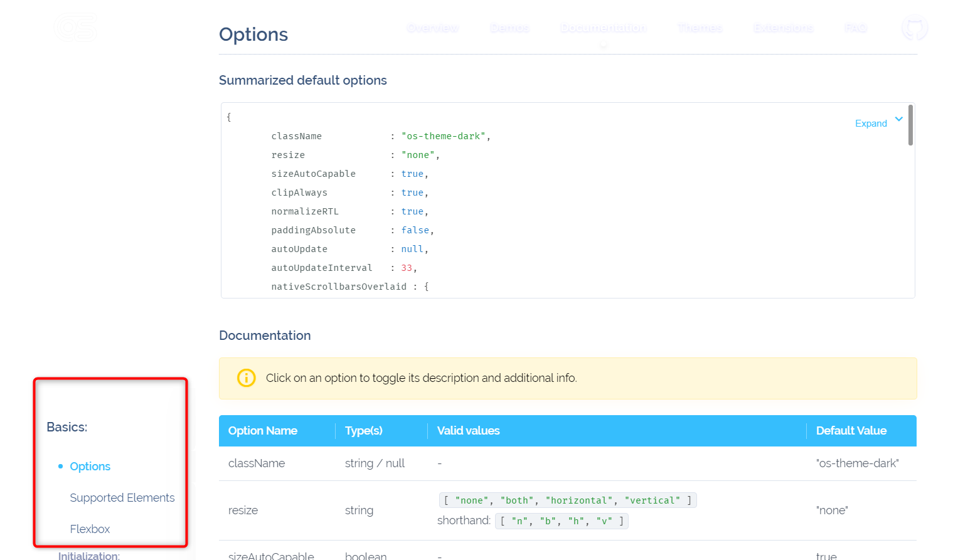The height and width of the screenshot is (560, 953).
Task: Click the Option Name table header
Action: pos(262,431)
